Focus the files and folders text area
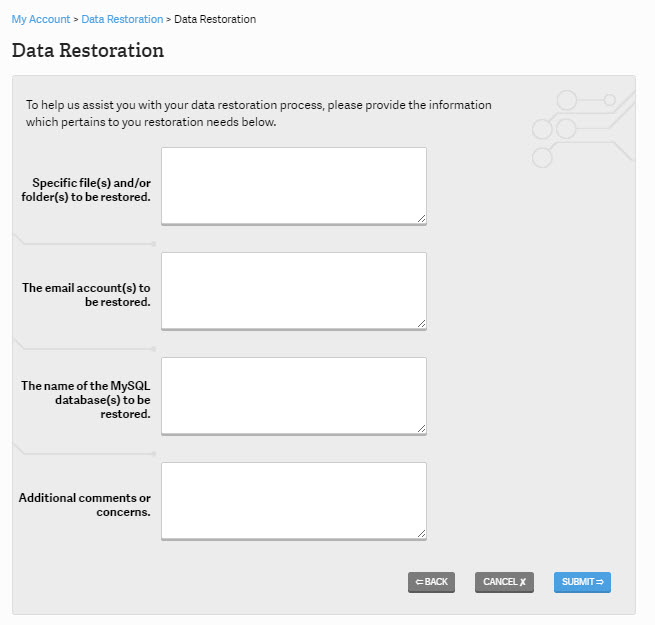This screenshot has width=655, height=625. coord(293,185)
